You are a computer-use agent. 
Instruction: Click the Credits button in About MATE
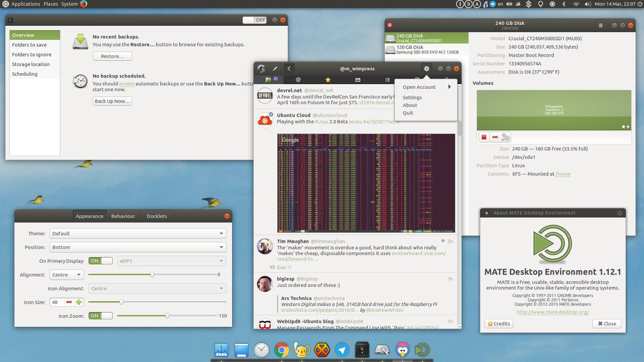click(x=499, y=324)
